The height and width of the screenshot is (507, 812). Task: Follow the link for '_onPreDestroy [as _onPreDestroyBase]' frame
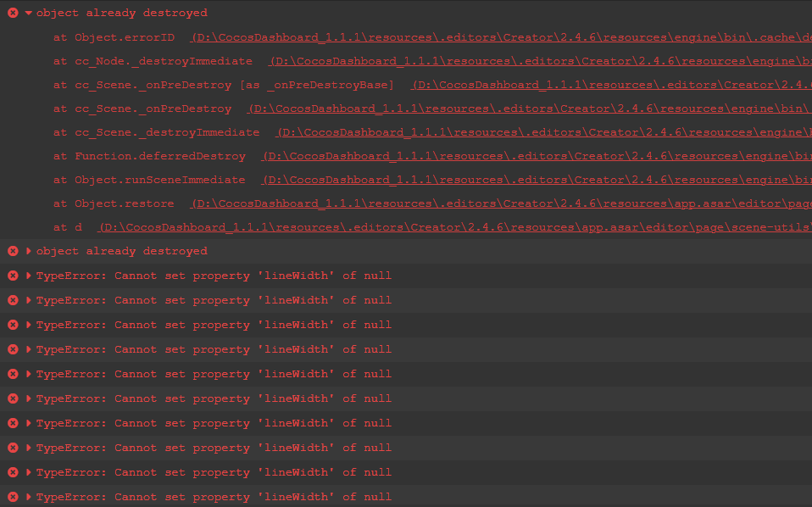pyautogui.click(x=610, y=85)
